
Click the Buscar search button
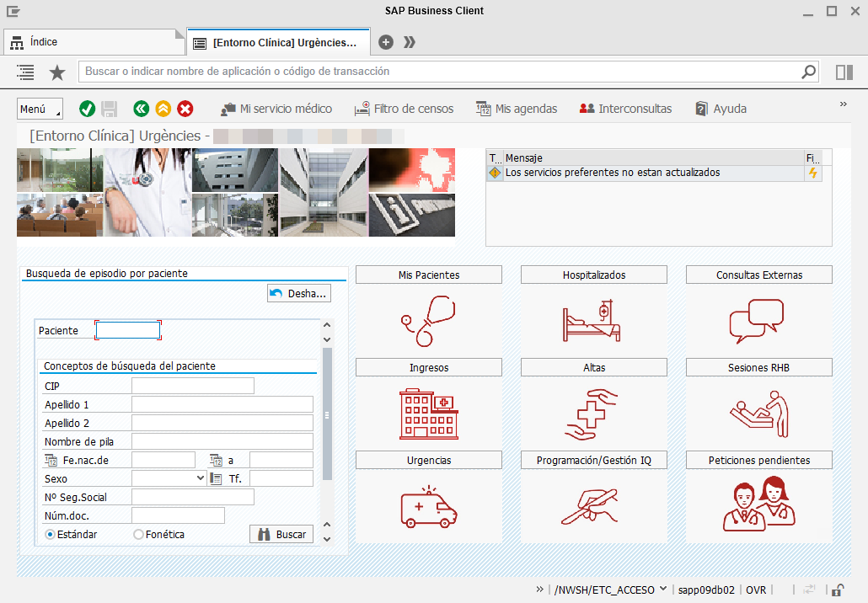[x=281, y=535]
